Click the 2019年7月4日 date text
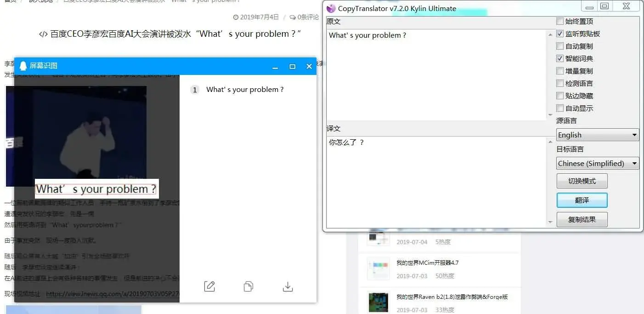 [x=260, y=17]
